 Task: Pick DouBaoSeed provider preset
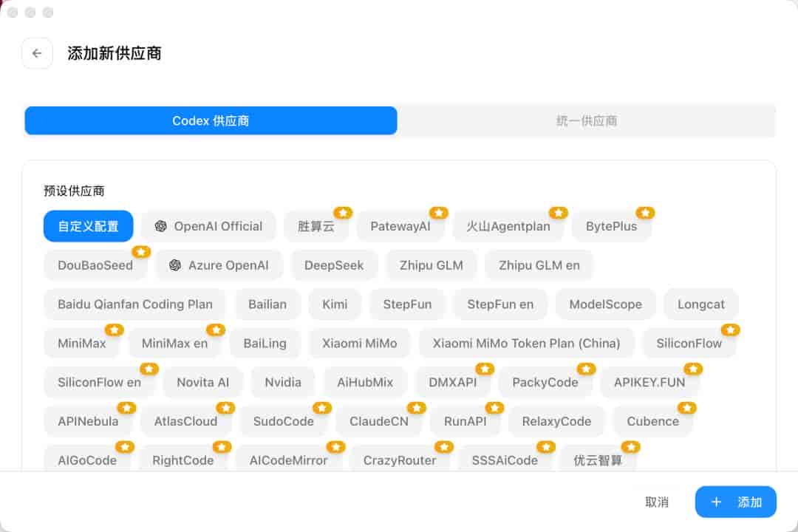click(95, 265)
